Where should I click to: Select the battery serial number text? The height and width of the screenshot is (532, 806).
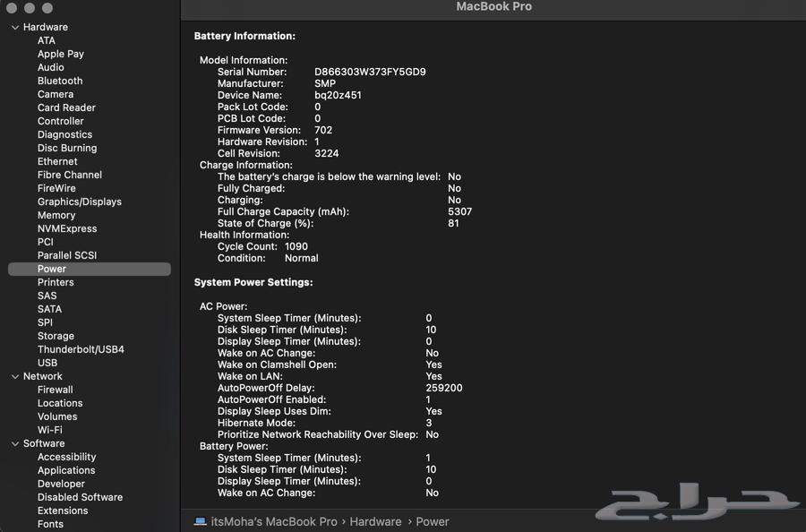click(369, 72)
